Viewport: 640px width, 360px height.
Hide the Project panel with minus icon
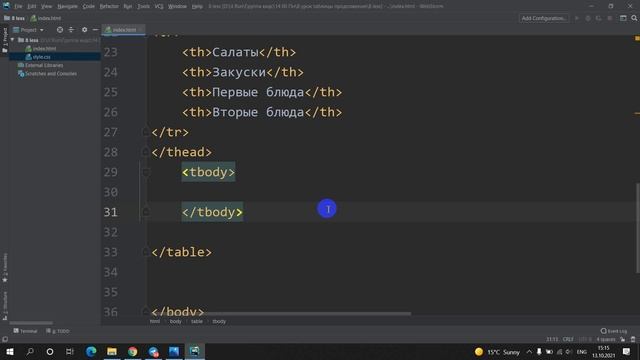(95, 30)
